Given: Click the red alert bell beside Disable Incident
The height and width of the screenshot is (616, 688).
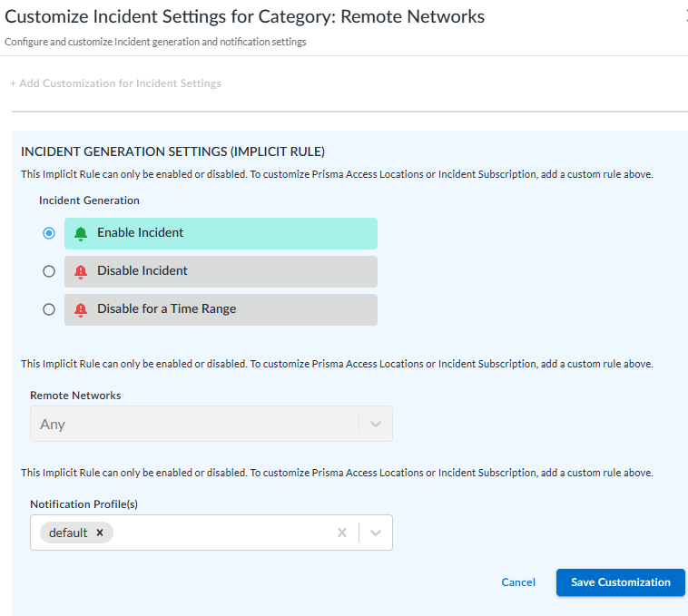Looking at the screenshot, I should tap(81, 271).
